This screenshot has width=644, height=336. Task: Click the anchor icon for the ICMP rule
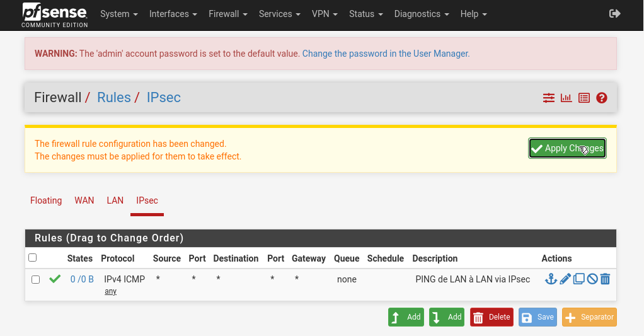click(551, 279)
